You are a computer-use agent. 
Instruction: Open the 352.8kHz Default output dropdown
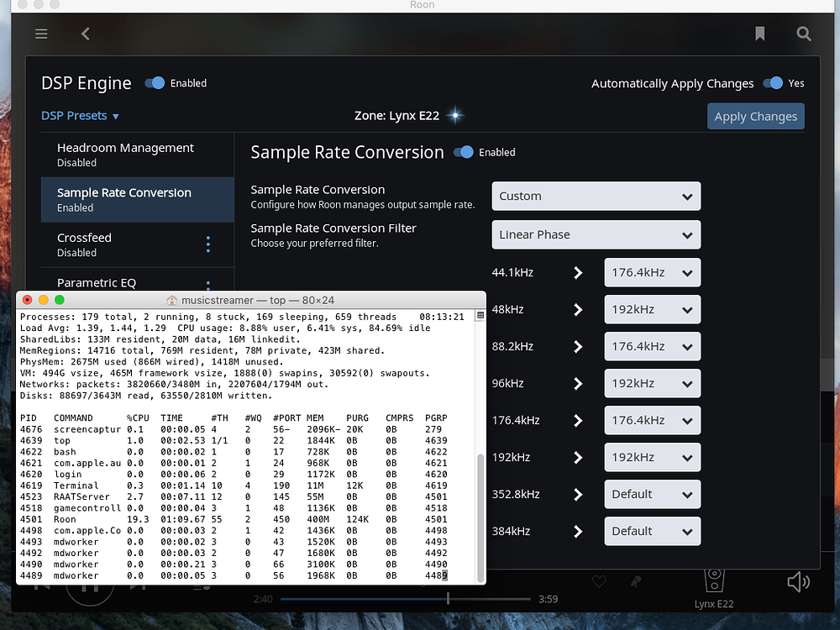(652, 494)
